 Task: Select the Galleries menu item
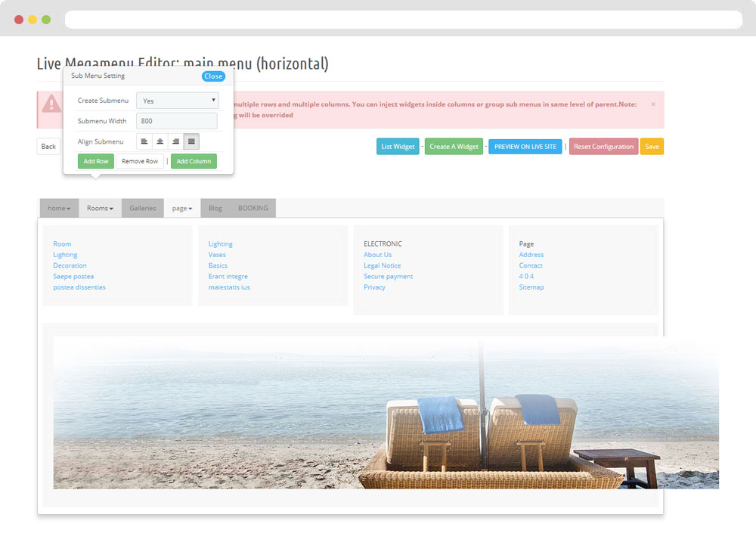click(x=143, y=208)
